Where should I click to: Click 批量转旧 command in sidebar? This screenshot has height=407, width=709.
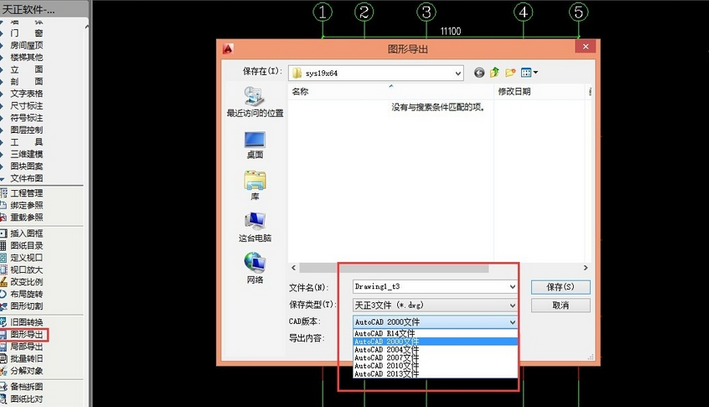coord(27,359)
